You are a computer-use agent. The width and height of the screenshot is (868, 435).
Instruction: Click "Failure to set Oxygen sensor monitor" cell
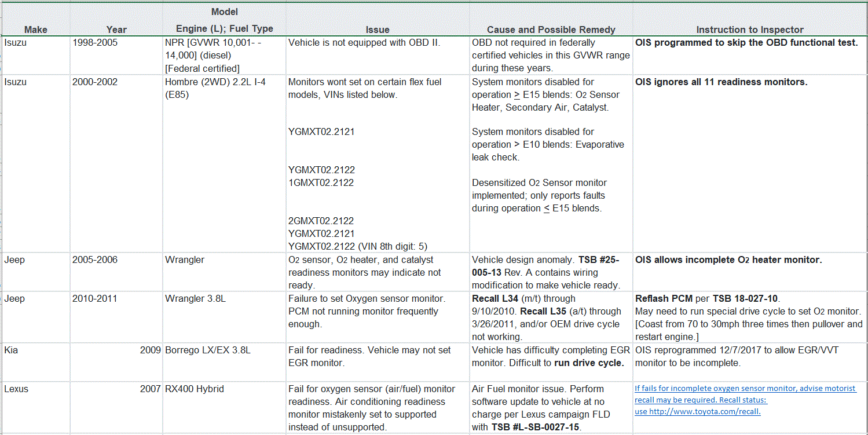point(378,317)
